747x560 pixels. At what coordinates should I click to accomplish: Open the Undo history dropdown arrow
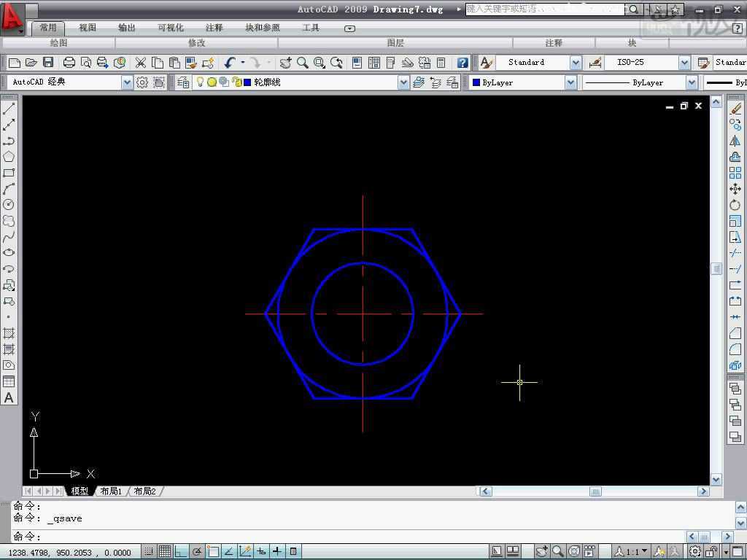(243, 63)
